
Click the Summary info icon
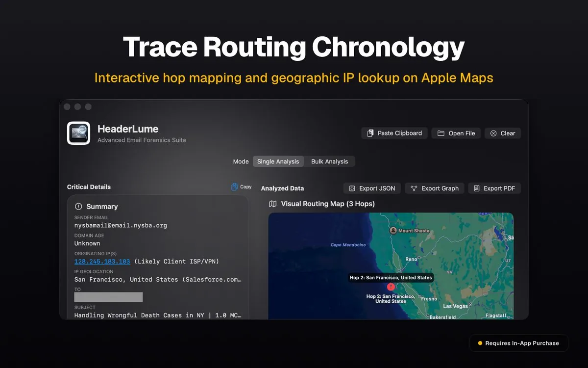point(78,207)
